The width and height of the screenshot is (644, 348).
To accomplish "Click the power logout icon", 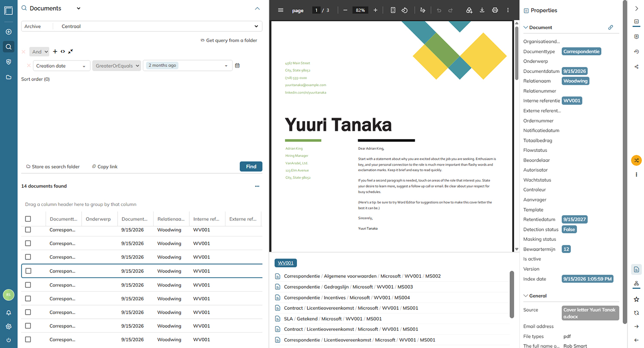I will (x=9, y=340).
